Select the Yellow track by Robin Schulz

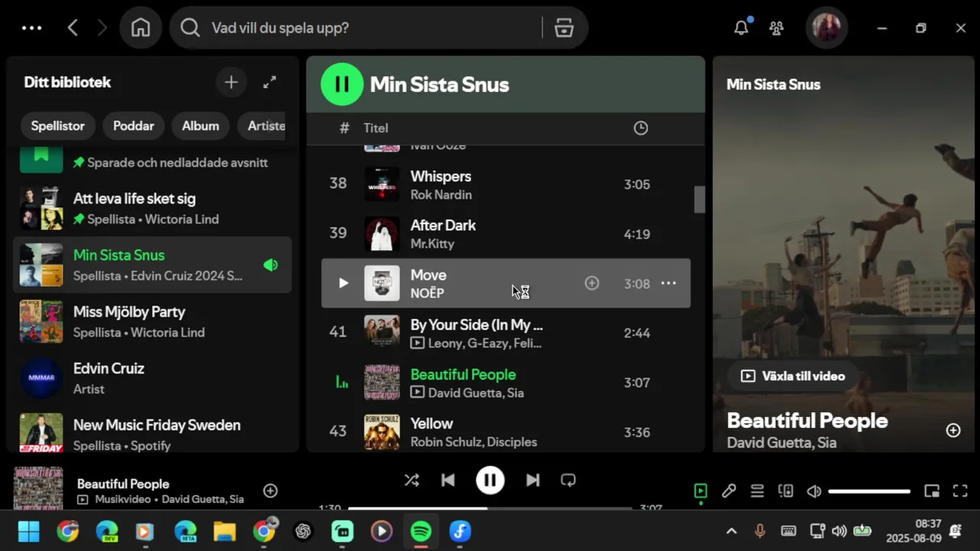[505, 432]
